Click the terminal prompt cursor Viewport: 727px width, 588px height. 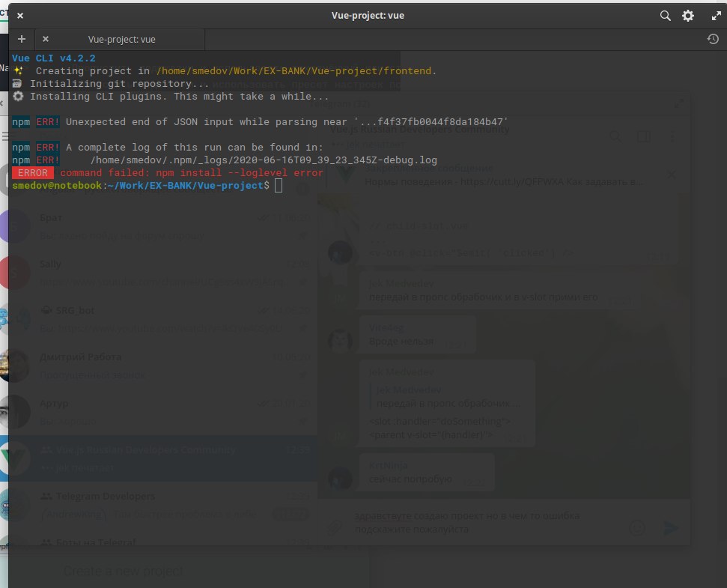coord(279,186)
